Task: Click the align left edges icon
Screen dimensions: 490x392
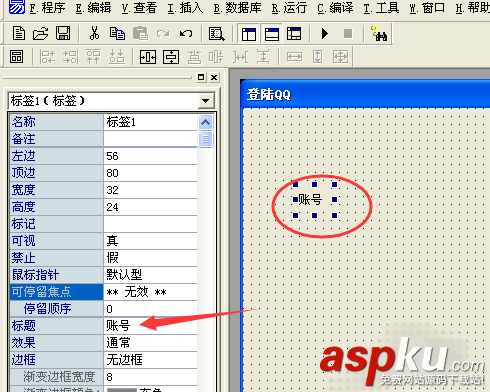Action: (47, 57)
